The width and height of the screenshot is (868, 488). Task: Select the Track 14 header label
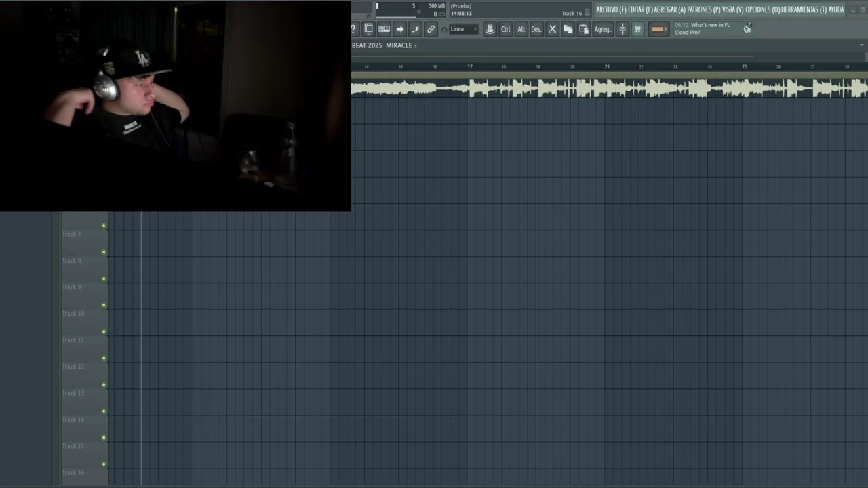[x=73, y=420]
